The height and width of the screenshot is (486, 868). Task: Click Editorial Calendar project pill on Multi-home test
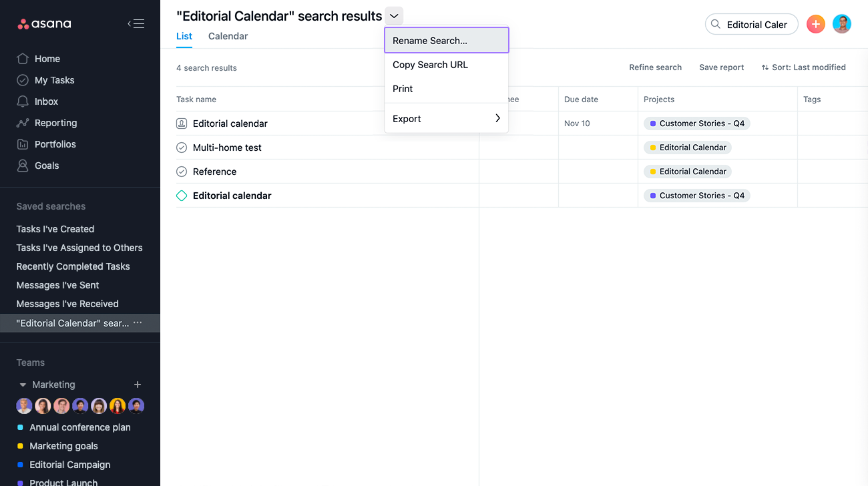[x=687, y=148]
